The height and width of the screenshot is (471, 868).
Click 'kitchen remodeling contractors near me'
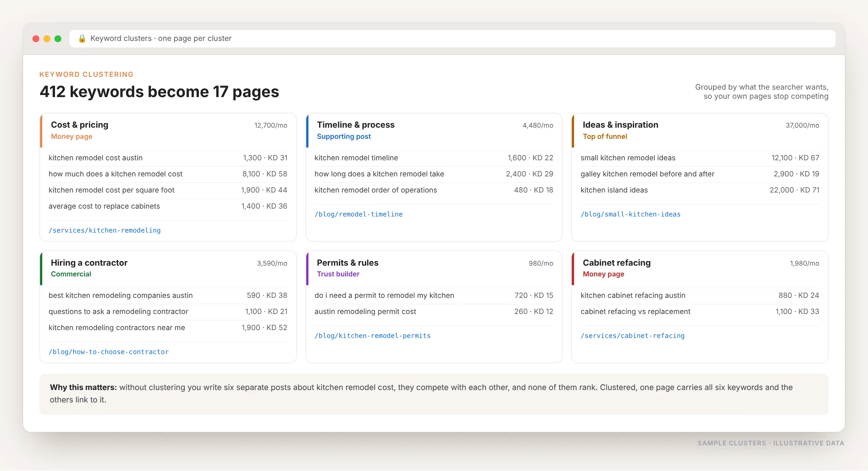coord(117,328)
